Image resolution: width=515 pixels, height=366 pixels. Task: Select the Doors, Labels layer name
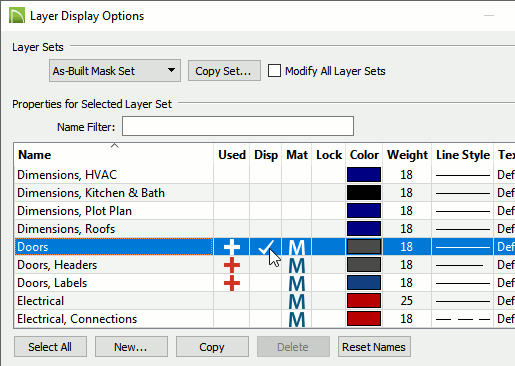point(52,283)
